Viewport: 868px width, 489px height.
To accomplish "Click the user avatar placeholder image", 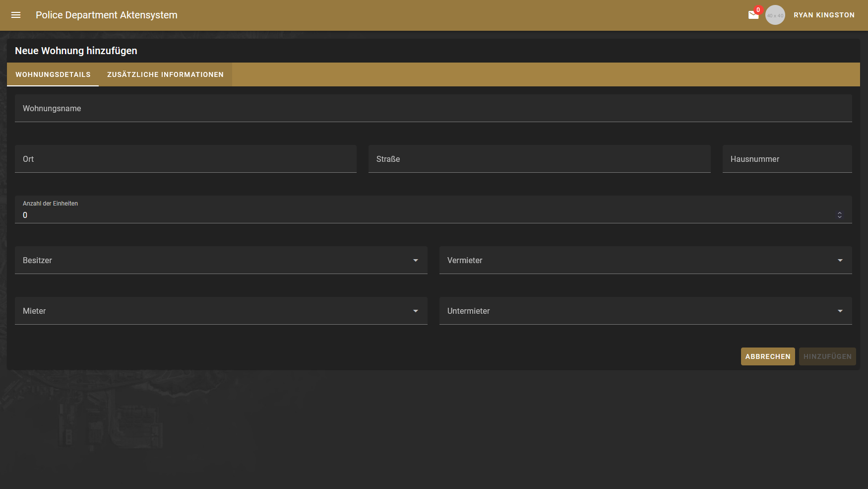I will (775, 15).
